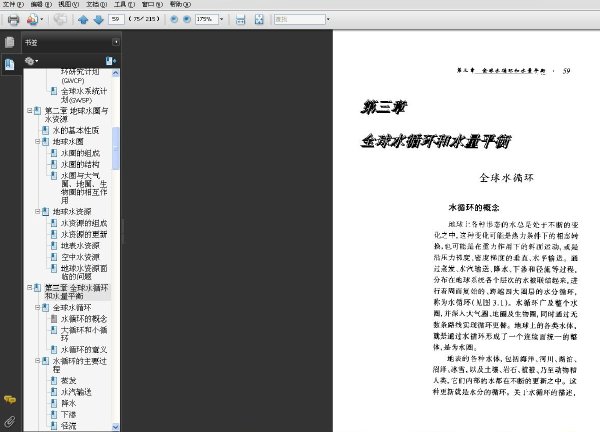Viewport: 600px width, 432px height.
Task: Collapse the 书签 panel with the header button
Action: point(116,42)
